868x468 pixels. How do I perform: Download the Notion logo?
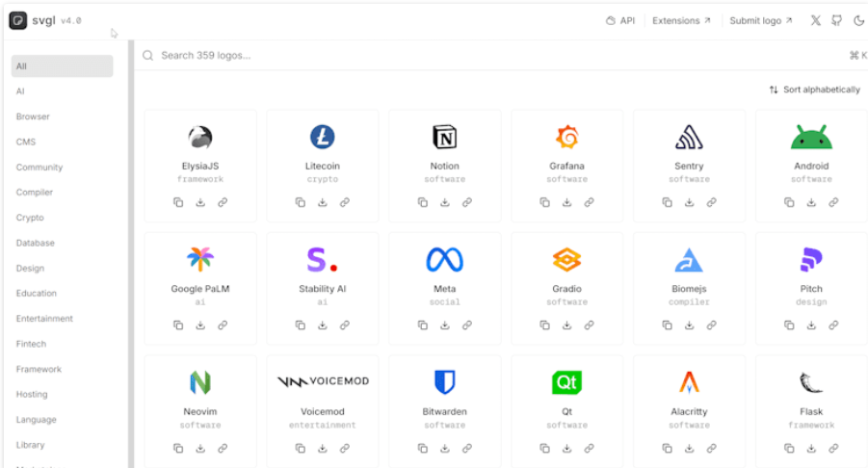[x=445, y=202]
